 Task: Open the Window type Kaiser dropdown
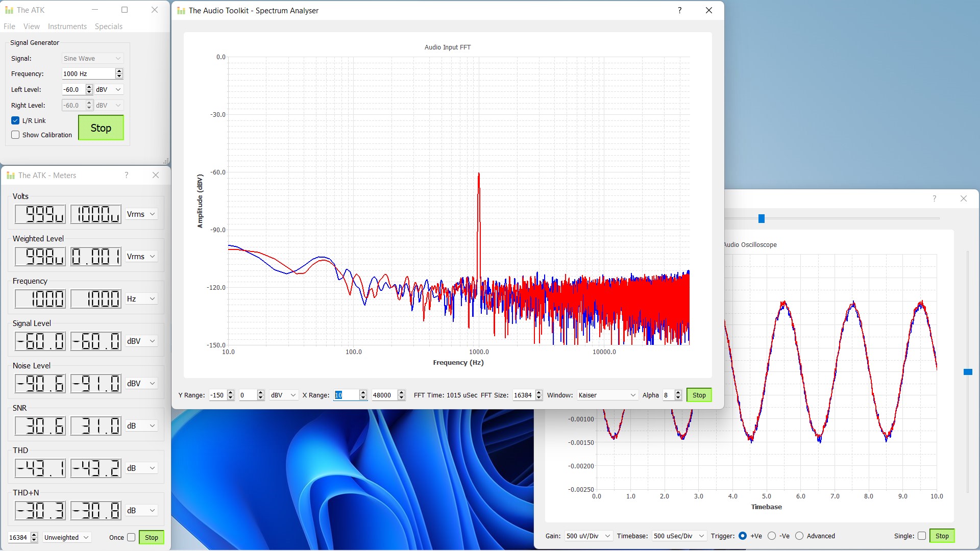coord(607,395)
